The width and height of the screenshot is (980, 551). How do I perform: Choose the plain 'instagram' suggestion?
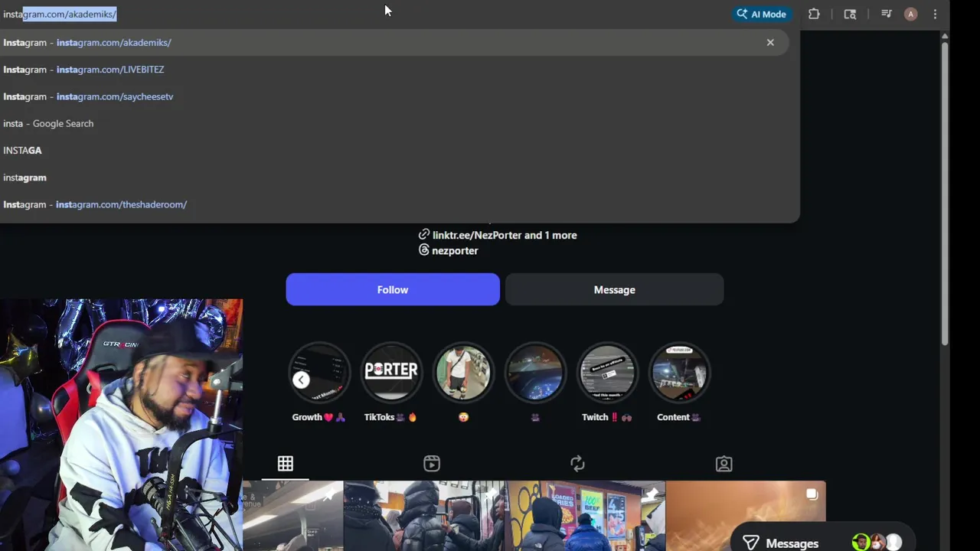(394, 178)
